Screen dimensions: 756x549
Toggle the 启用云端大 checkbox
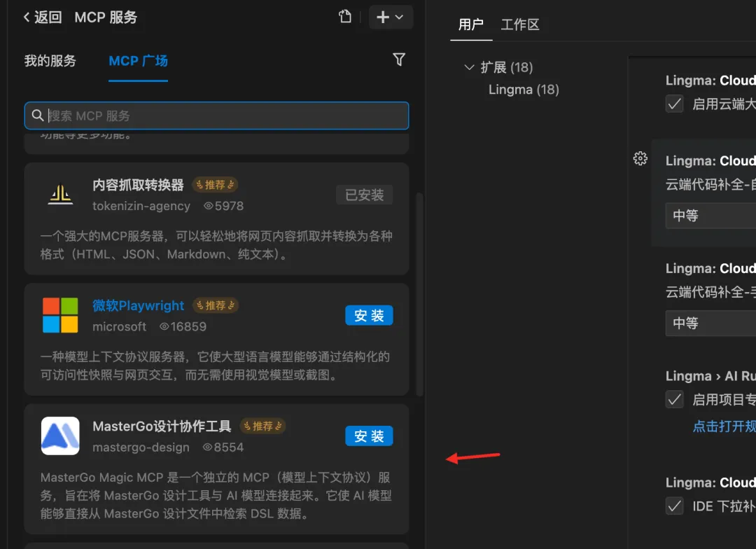coord(675,104)
